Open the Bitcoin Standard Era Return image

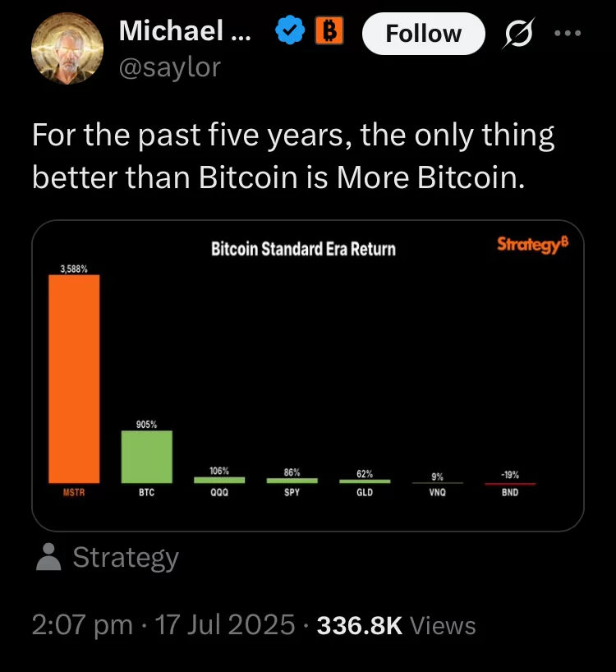(x=307, y=375)
